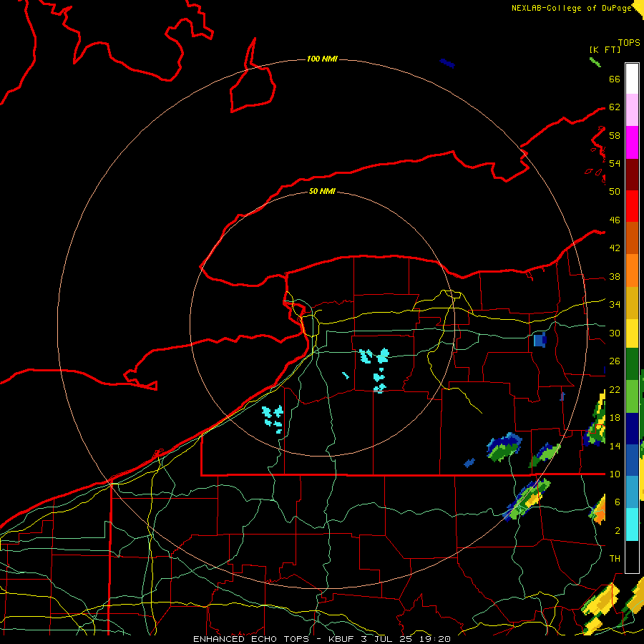Click the legend value 66

[615, 79]
